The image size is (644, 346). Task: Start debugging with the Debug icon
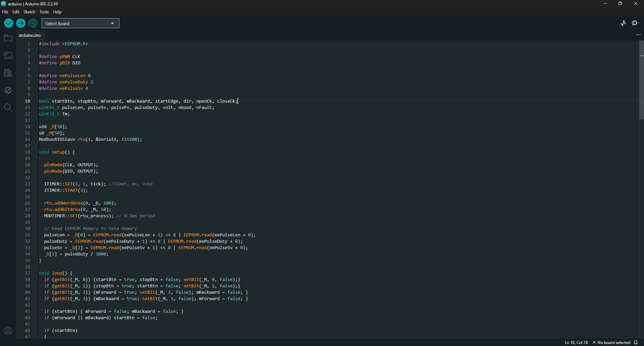[x=33, y=23]
